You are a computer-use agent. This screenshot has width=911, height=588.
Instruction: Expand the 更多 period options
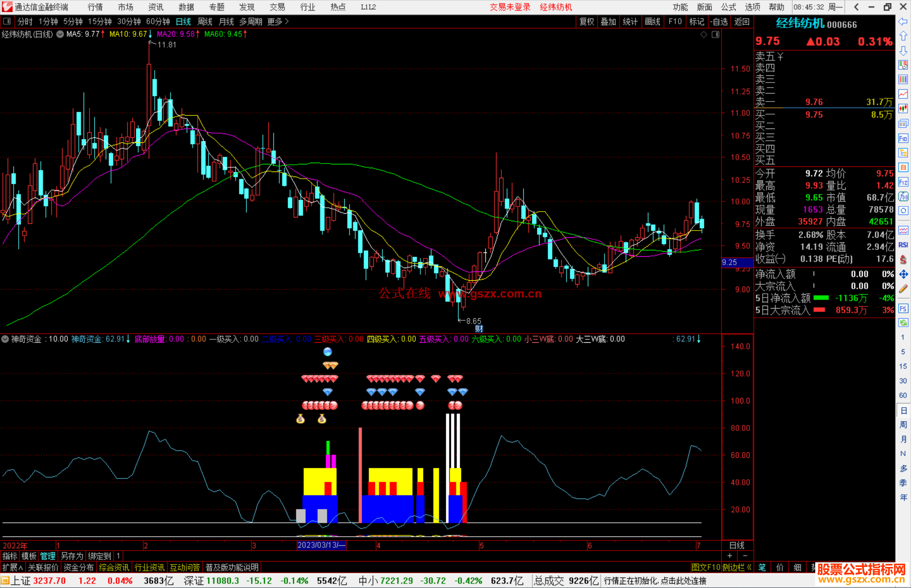tap(278, 21)
